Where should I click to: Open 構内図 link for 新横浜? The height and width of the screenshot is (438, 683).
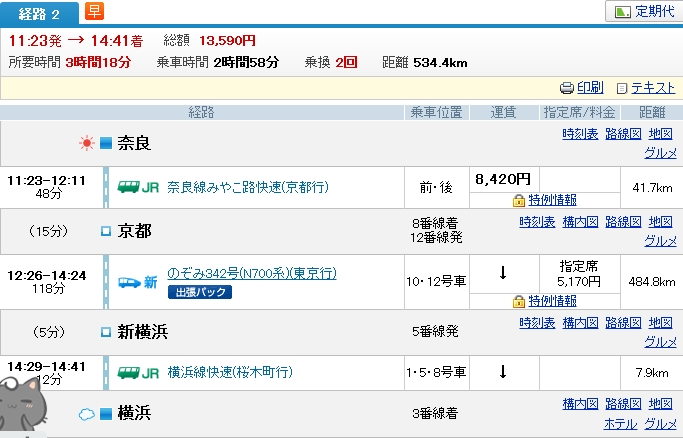[x=580, y=323]
